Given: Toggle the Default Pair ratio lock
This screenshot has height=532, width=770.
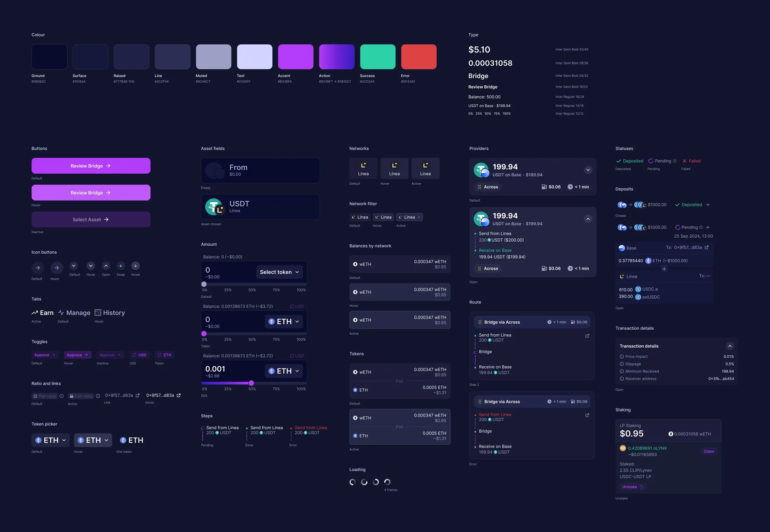Looking at the screenshot, I should (44, 396).
